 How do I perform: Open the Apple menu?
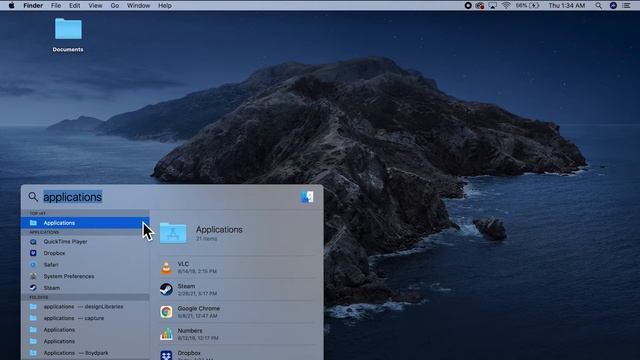[11, 5]
